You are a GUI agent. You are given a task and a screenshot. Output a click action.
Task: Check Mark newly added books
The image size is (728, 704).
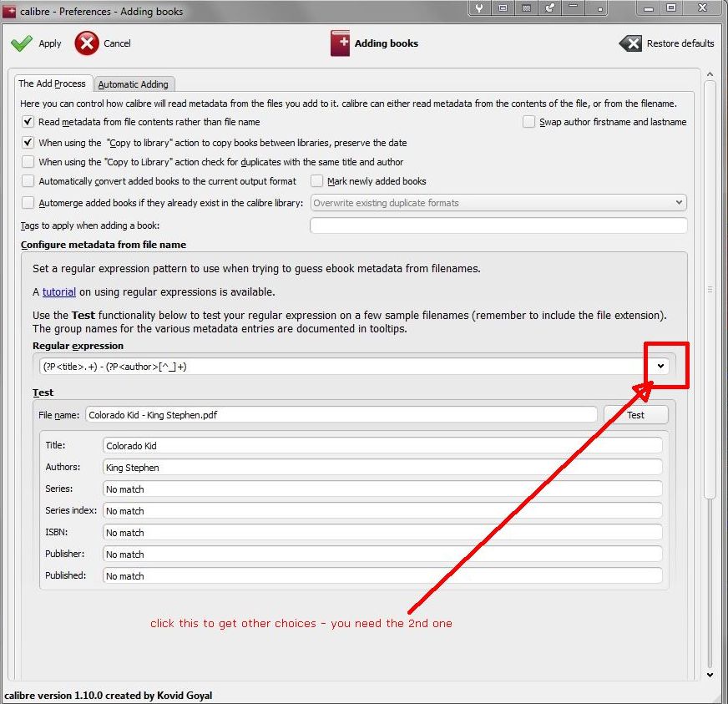coord(316,180)
